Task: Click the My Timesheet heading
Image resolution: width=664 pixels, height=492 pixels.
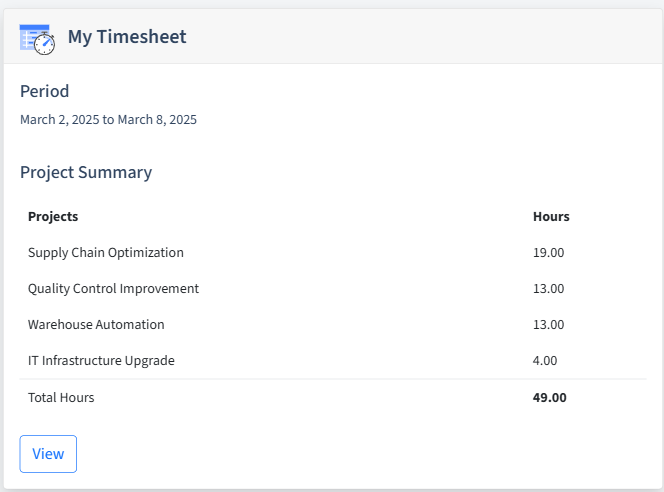Action: (x=127, y=36)
